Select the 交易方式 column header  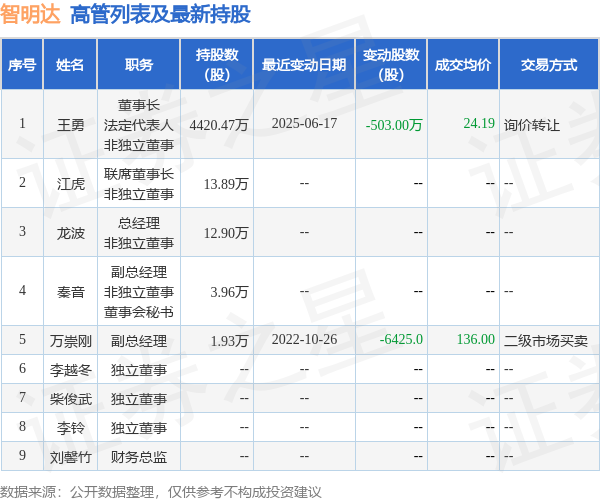[x=549, y=65]
